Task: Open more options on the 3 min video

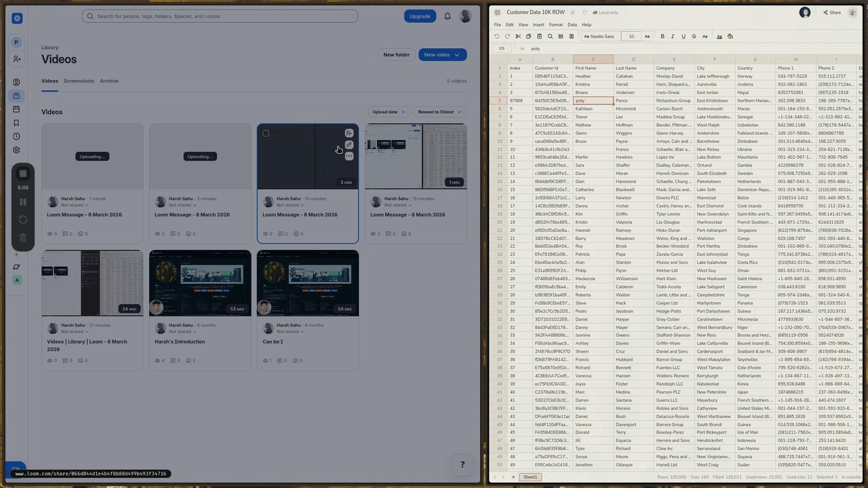Action: click(x=349, y=156)
